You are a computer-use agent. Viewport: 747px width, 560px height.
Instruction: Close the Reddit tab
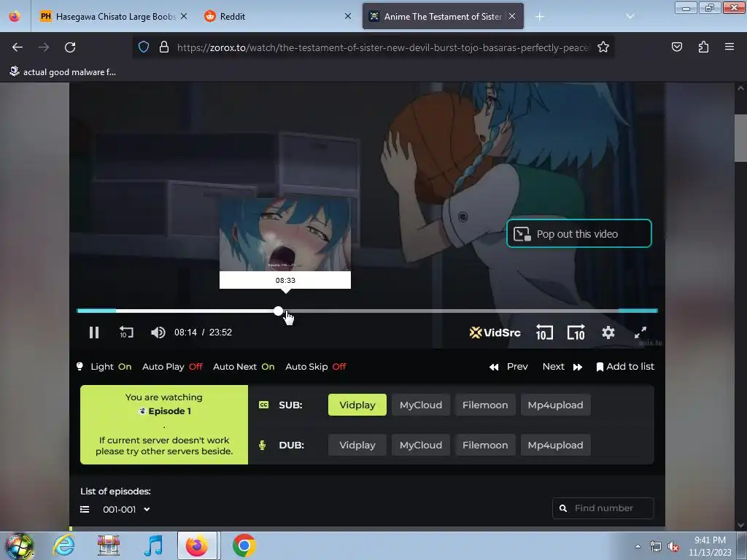coord(348,17)
